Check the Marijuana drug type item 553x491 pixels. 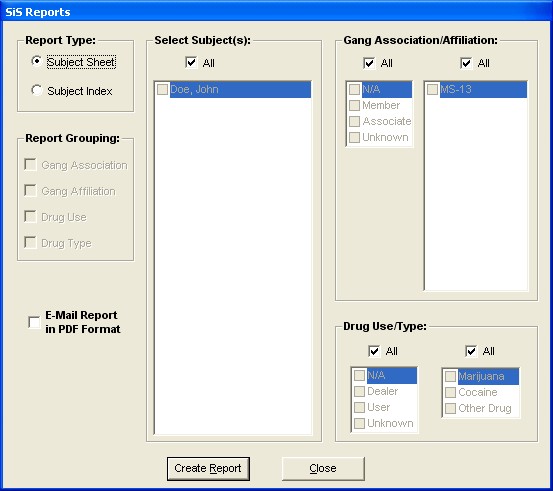(x=450, y=376)
